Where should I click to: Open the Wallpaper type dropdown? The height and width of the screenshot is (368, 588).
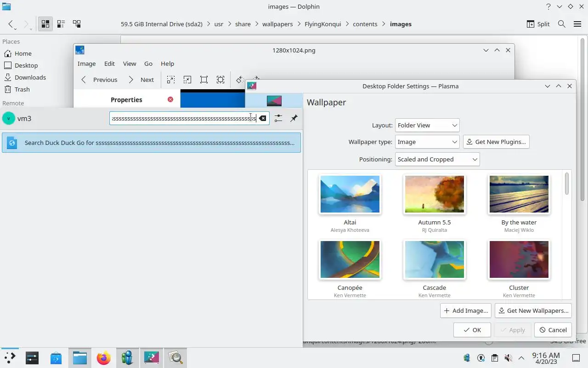427,142
